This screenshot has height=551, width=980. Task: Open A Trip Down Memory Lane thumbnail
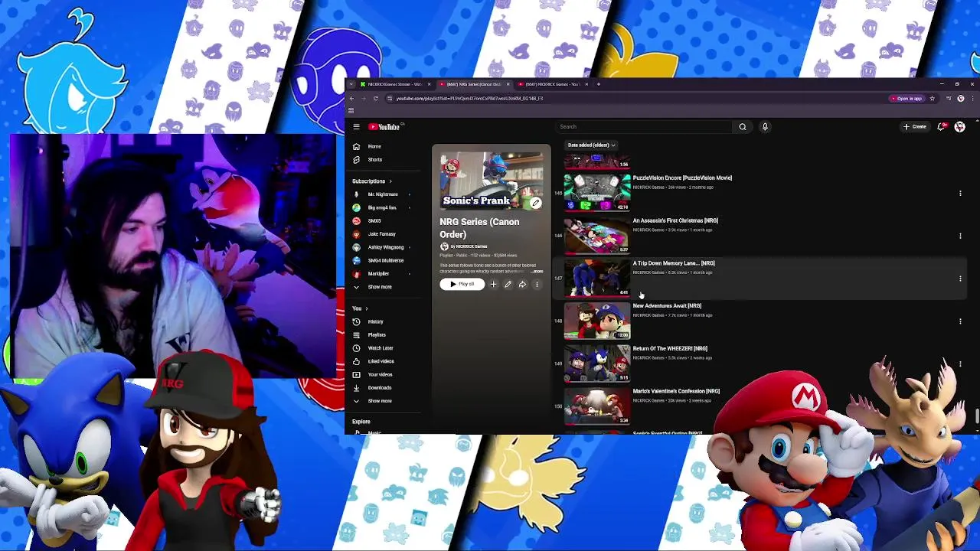597,278
